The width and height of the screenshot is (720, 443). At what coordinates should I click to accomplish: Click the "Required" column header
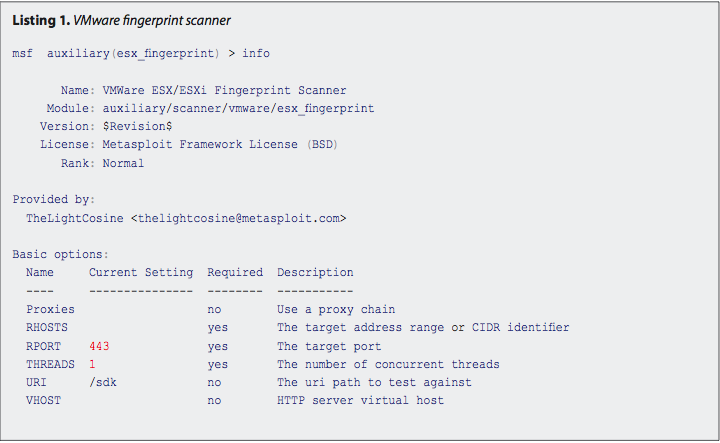coord(235,272)
